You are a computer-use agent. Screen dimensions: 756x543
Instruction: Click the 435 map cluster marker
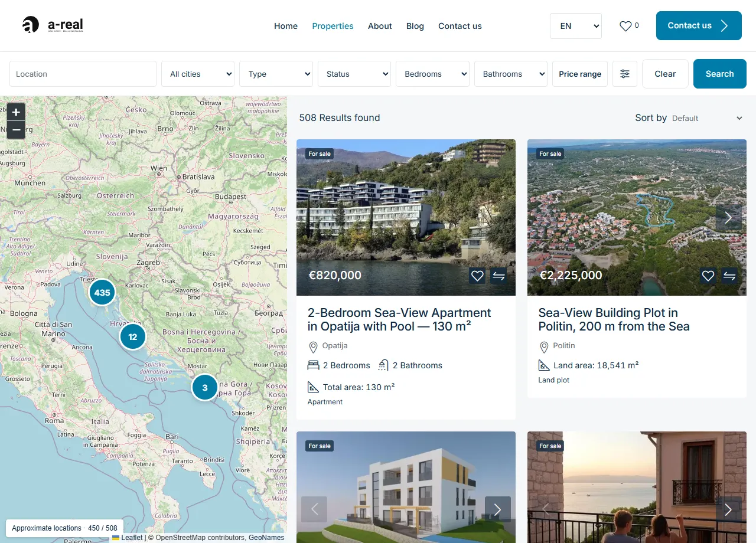102,292
